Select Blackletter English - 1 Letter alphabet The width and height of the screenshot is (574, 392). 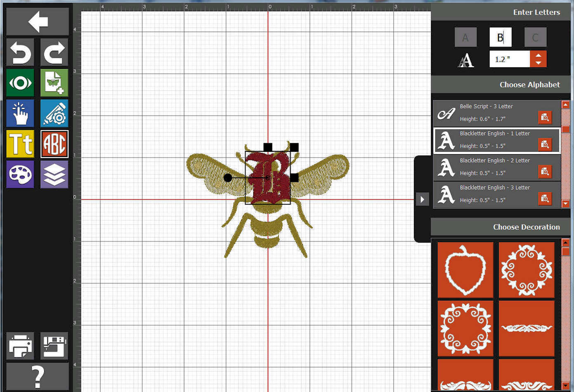click(497, 140)
